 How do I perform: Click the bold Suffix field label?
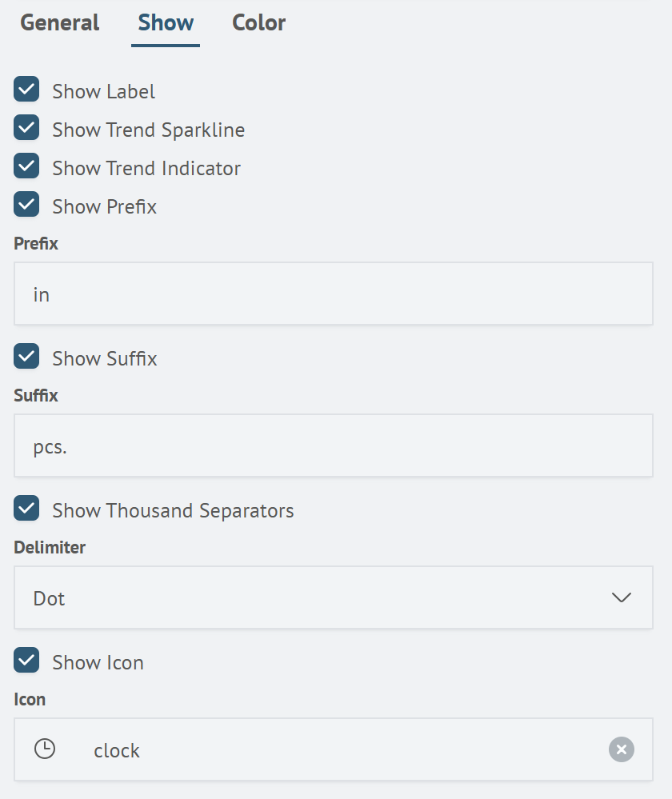pyautogui.click(x=36, y=396)
